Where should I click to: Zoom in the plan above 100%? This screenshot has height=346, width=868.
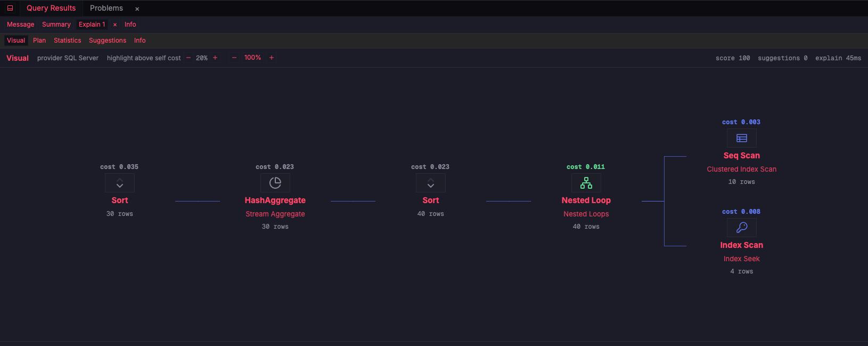pyautogui.click(x=272, y=58)
